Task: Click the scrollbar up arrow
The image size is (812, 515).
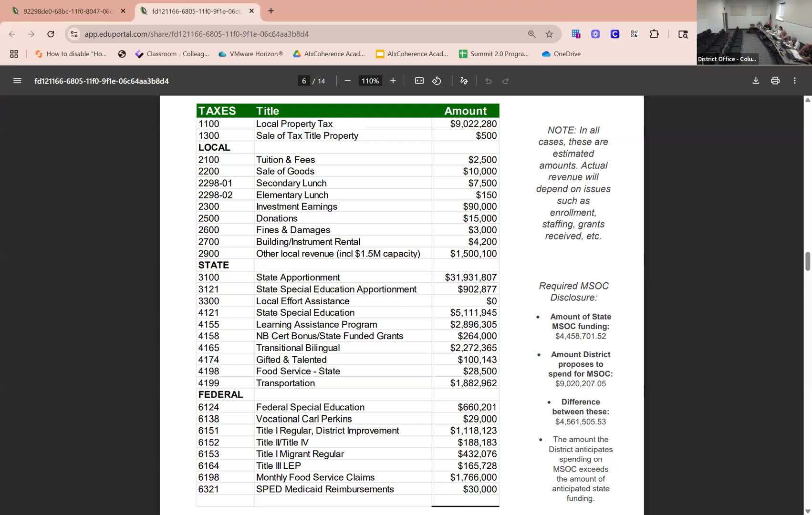Action: tap(808, 100)
